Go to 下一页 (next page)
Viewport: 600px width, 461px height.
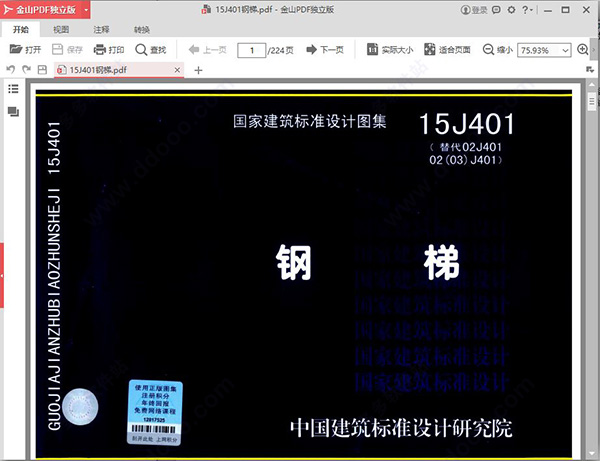(x=325, y=50)
